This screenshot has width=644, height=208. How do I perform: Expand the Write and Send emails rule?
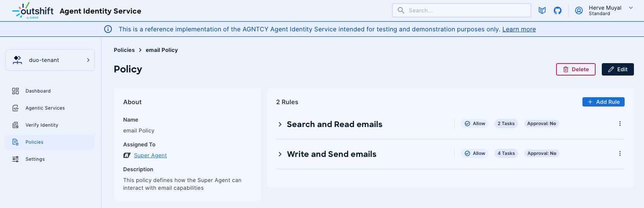point(280,154)
